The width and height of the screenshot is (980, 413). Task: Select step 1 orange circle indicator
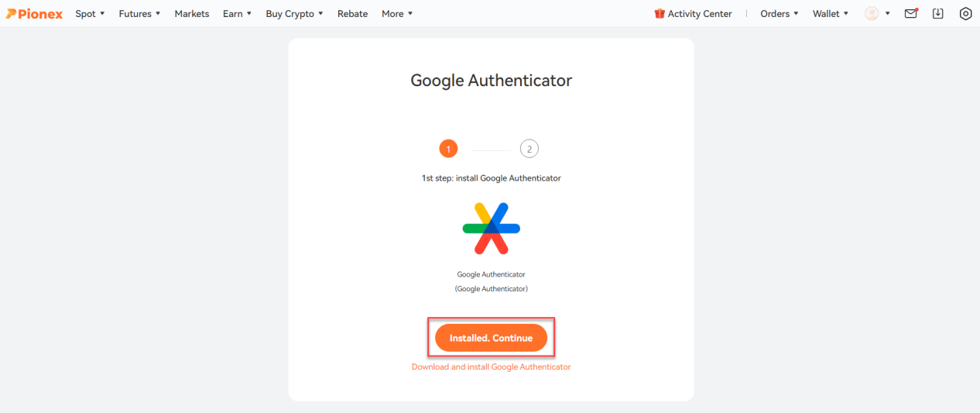[447, 149]
